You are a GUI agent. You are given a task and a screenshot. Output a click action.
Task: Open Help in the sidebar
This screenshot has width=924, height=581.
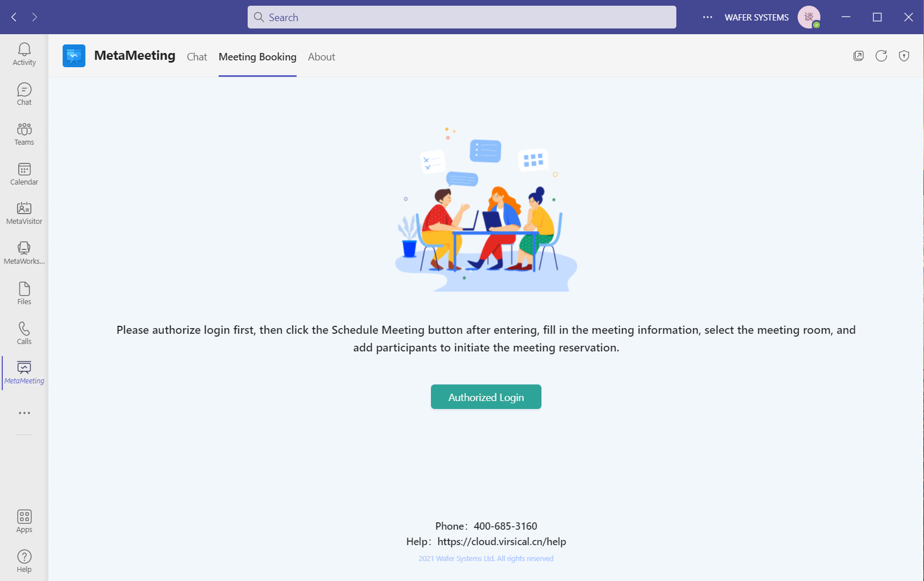click(24, 562)
